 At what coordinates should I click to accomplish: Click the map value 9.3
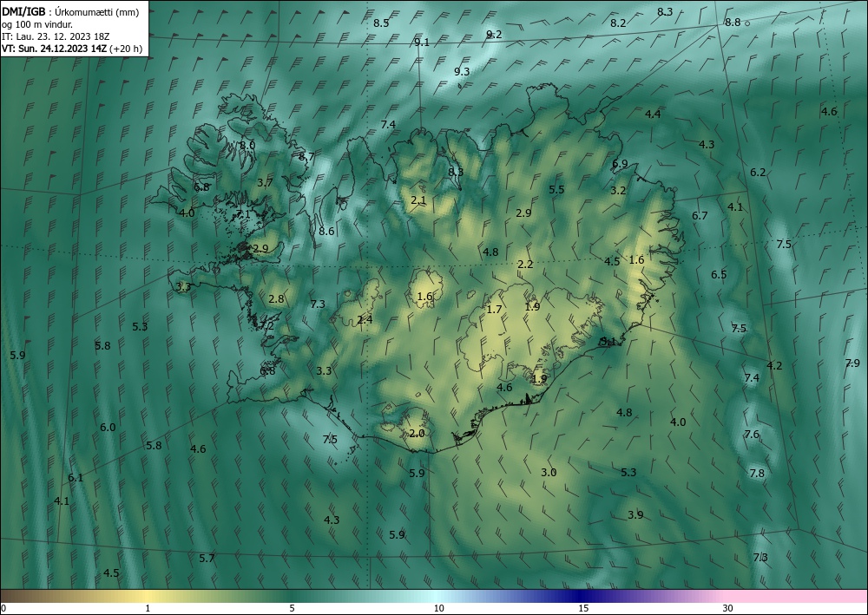462,71
